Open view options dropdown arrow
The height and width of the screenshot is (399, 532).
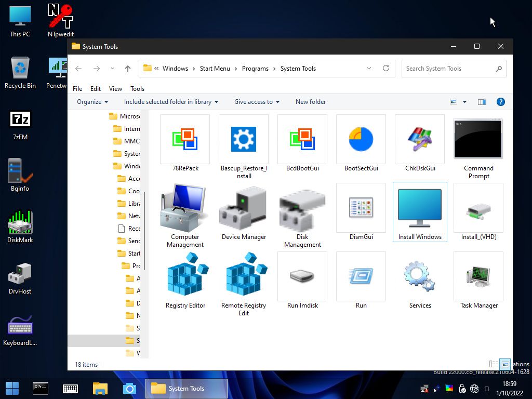click(465, 102)
